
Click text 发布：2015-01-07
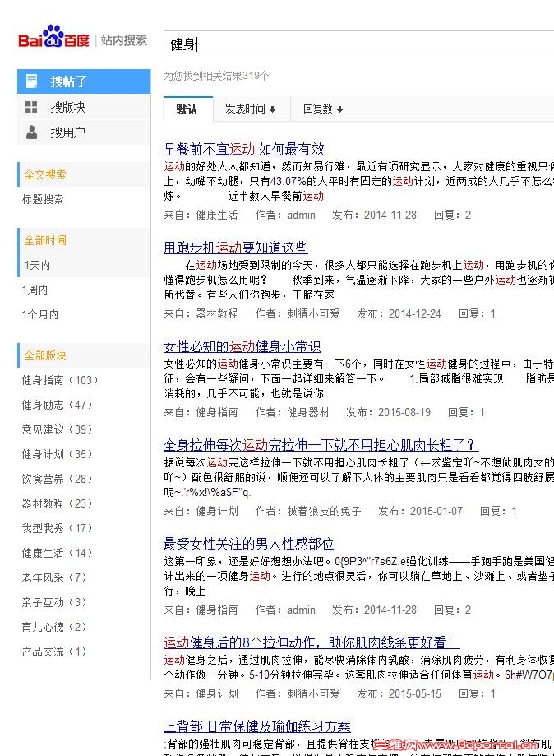pyautogui.click(x=420, y=511)
